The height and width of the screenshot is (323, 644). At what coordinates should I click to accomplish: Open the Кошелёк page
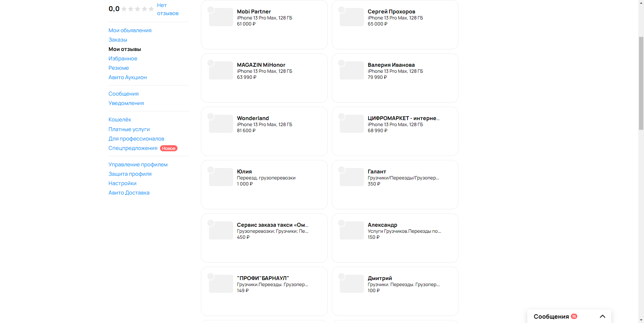pyautogui.click(x=120, y=120)
